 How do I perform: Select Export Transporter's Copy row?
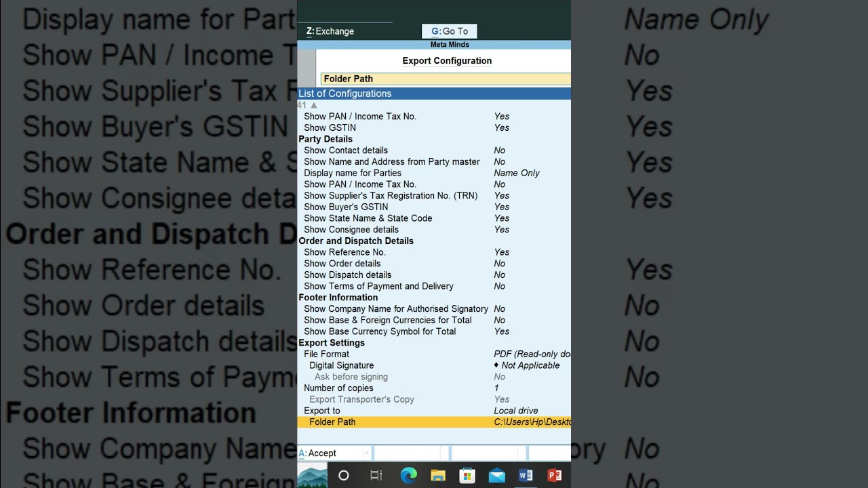(434, 399)
